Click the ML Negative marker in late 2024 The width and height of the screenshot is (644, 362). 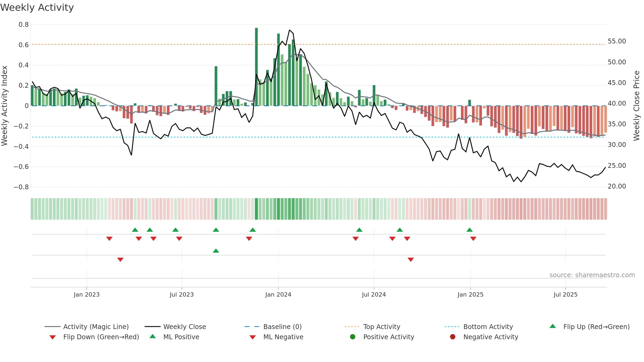[x=411, y=260]
